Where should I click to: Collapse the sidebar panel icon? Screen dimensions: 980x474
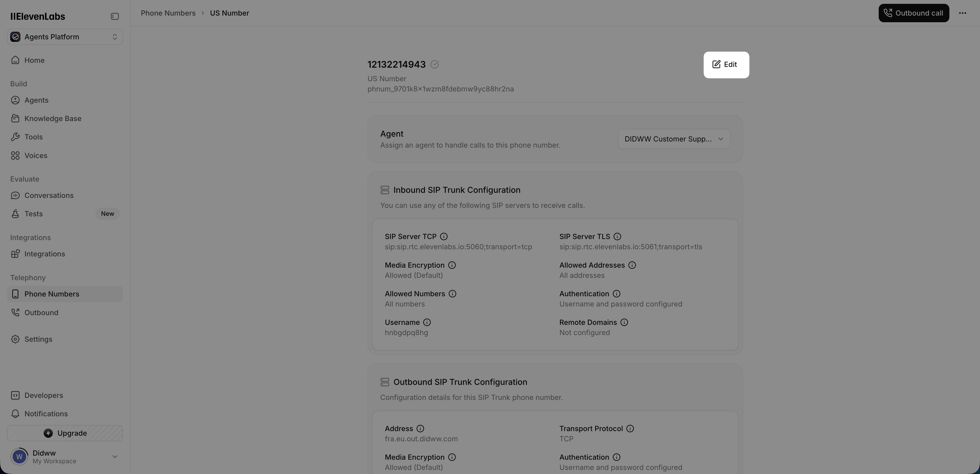click(115, 16)
